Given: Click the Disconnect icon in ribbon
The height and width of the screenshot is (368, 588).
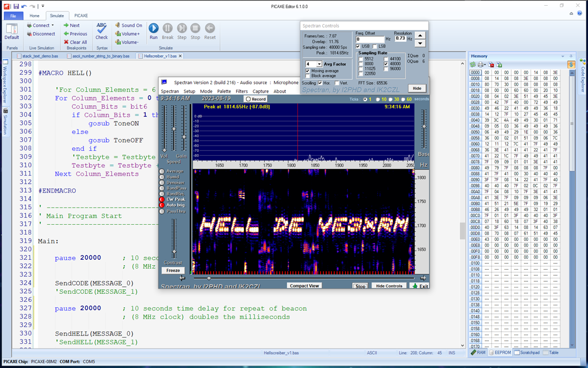Looking at the screenshot, I should 29,34.
